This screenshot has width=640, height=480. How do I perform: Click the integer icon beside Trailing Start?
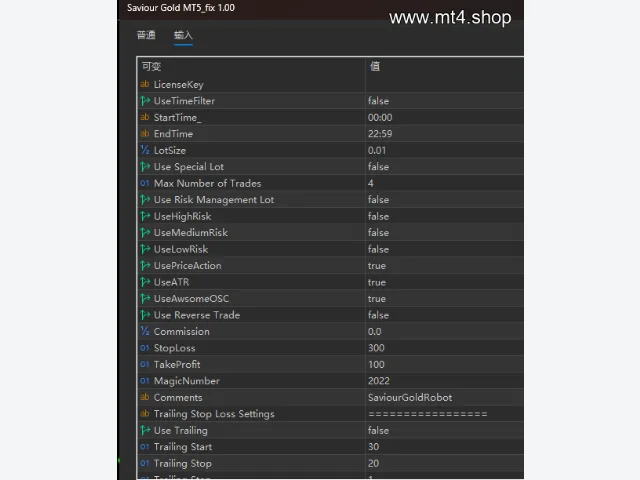(x=144, y=447)
